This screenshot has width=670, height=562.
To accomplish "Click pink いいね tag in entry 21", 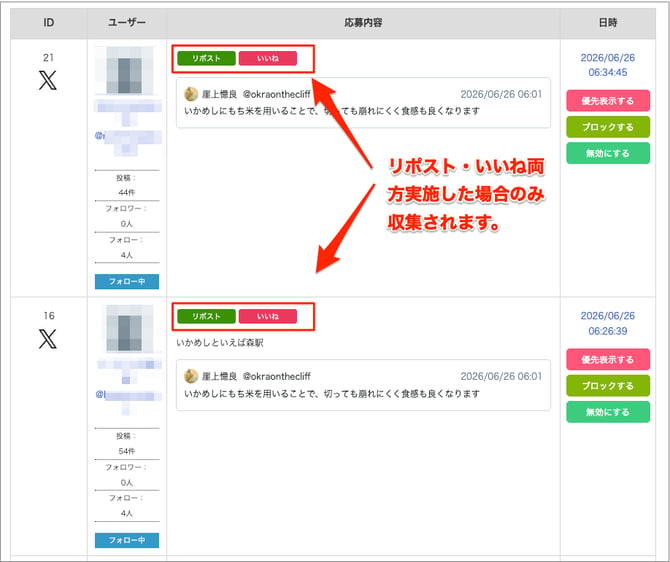I will point(267,58).
